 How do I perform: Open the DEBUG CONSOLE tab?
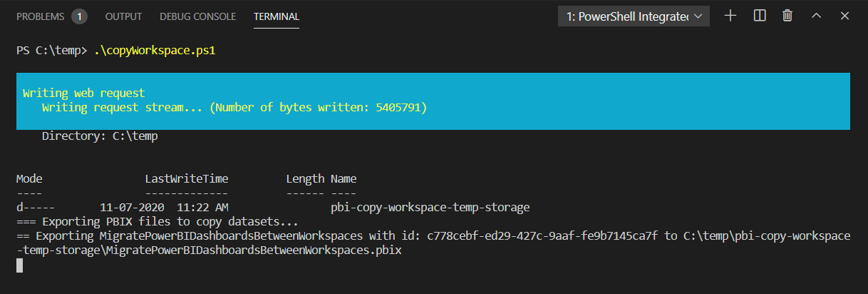click(197, 16)
